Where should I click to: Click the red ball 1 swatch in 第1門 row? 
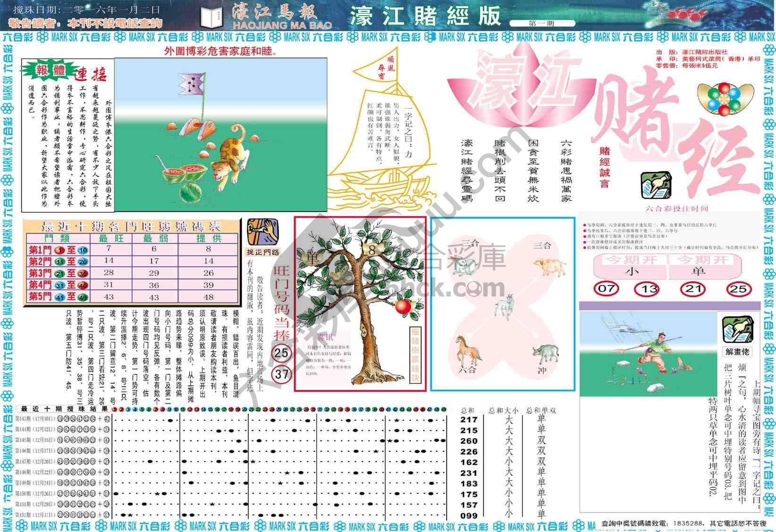(60, 249)
